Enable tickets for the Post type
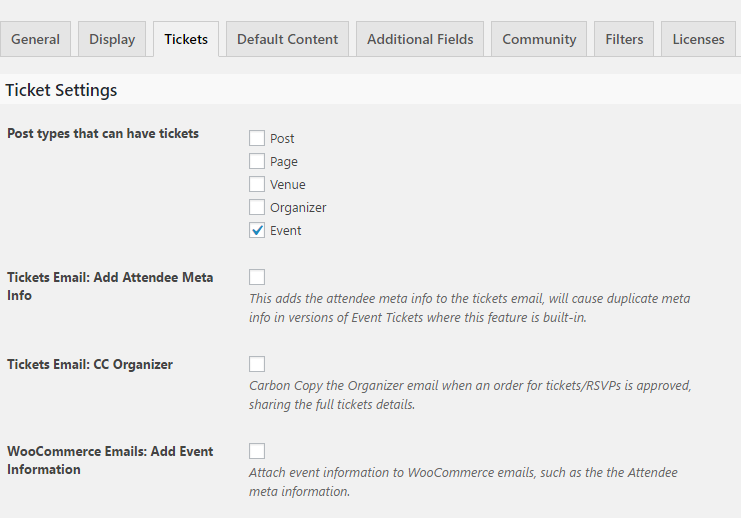This screenshot has width=741, height=518. [257, 139]
